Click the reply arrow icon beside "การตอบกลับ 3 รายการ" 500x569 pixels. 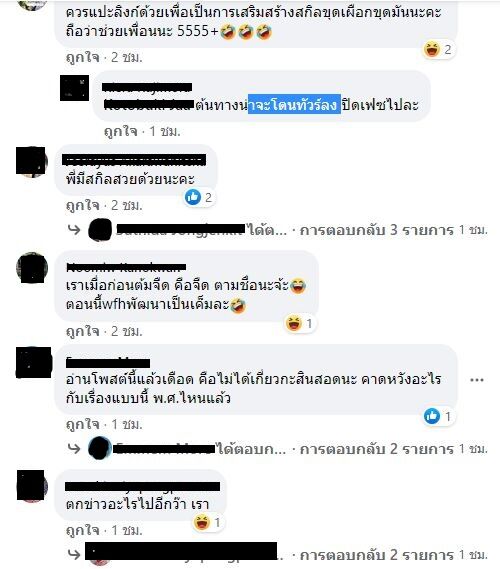click(x=74, y=229)
